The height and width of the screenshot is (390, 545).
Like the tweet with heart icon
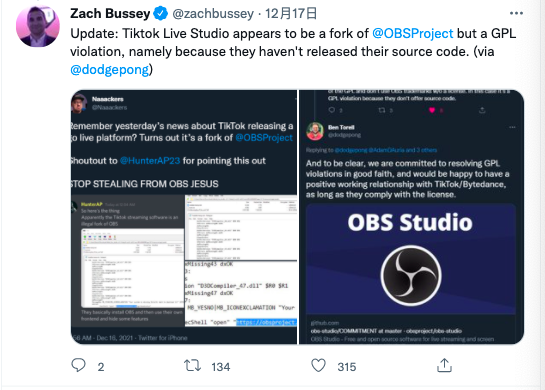pyautogui.click(x=318, y=366)
